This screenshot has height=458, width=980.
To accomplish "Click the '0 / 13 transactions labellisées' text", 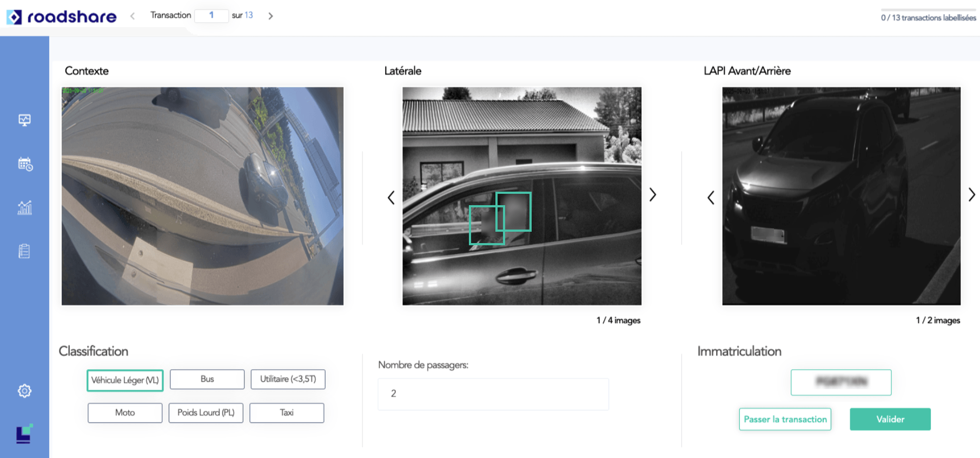I will coord(928,18).
